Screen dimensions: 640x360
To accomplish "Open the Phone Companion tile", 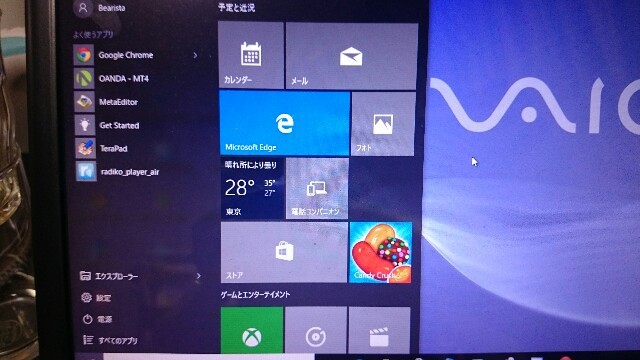I will [317, 189].
